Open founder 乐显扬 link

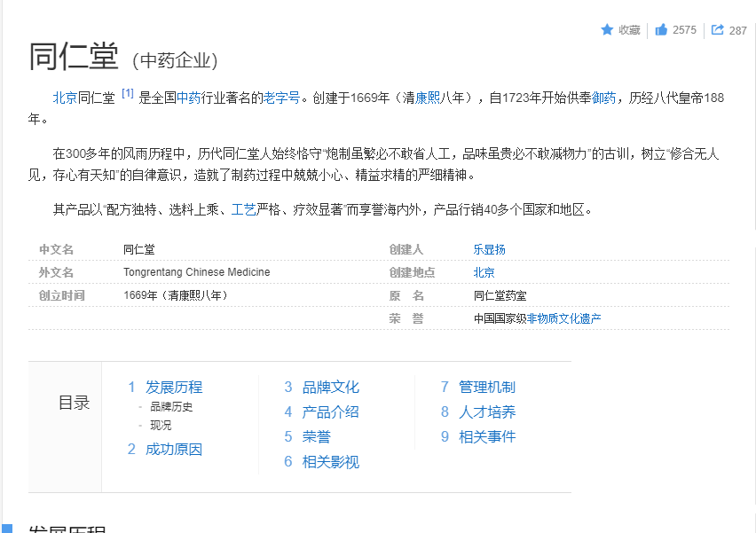489,249
